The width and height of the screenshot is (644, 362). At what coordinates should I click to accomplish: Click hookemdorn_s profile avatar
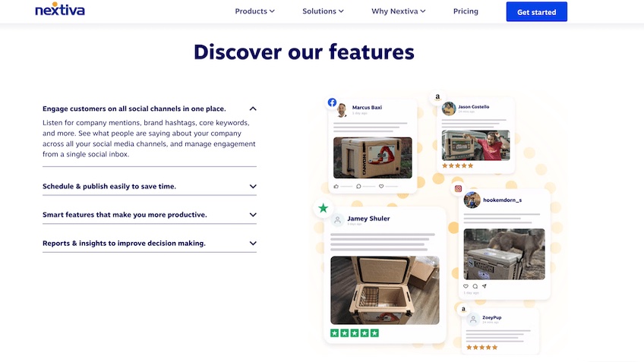point(472,200)
